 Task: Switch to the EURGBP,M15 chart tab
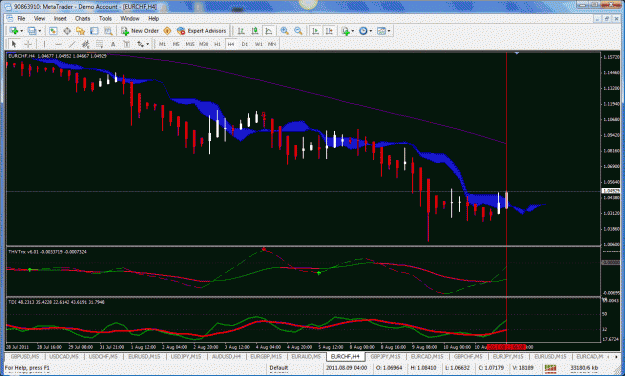pyautogui.click(x=266, y=356)
